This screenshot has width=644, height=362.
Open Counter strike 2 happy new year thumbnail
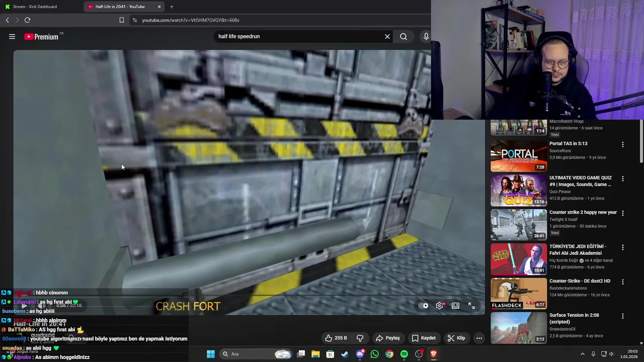[519, 225]
